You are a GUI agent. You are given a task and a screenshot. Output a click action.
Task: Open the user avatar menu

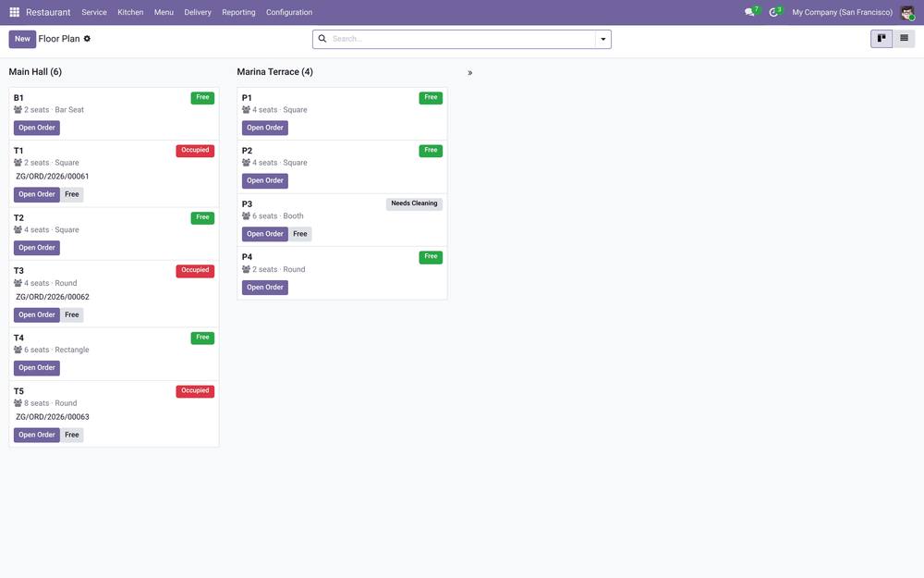[x=907, y=12]
